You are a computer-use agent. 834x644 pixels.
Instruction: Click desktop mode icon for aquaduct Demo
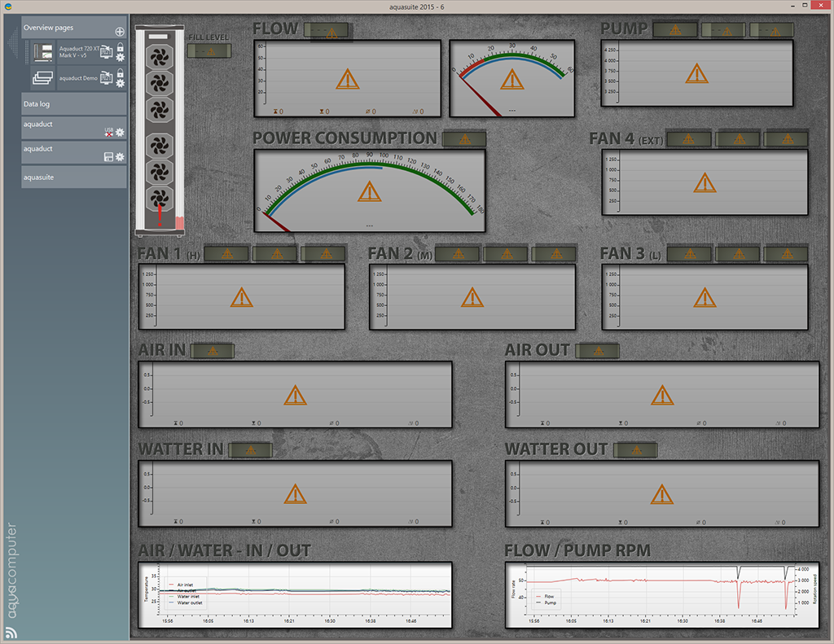[x=106, y=79]
